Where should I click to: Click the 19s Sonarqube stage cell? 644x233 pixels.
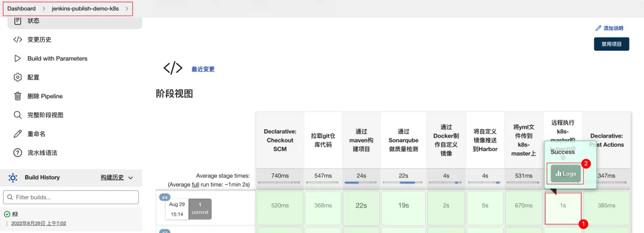coord(403,208)
